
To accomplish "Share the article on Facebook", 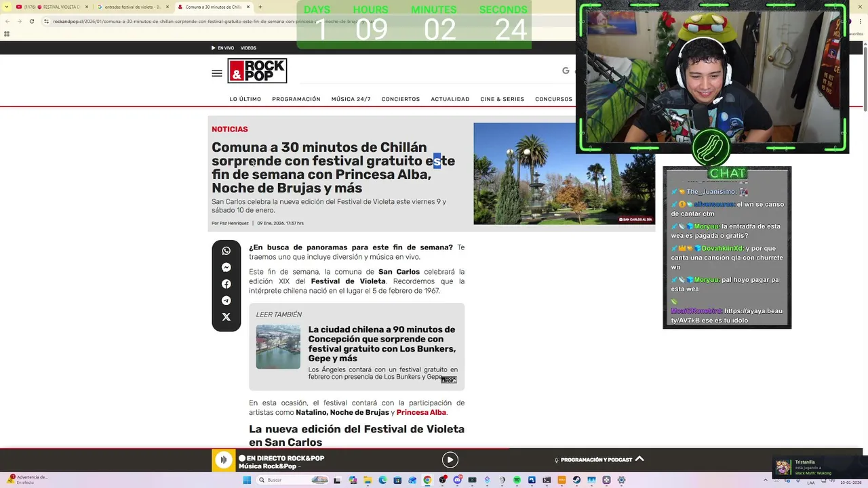I will [226, 284].
